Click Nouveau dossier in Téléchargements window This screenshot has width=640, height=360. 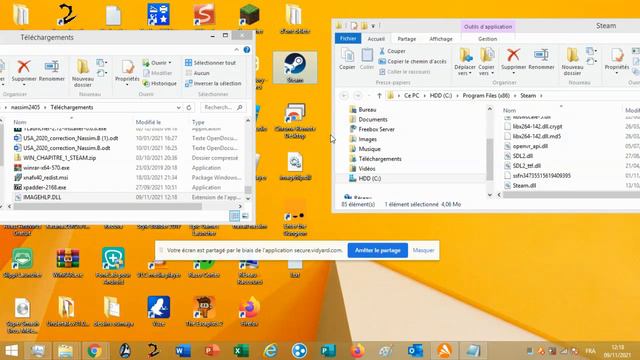pyautogui.click(x=83, y=73)
